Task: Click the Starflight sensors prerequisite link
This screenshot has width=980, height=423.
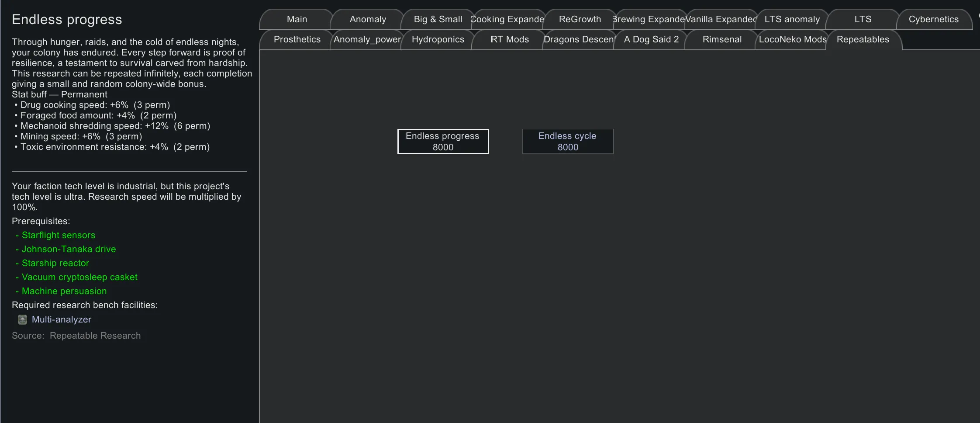Action: [59, 235]
